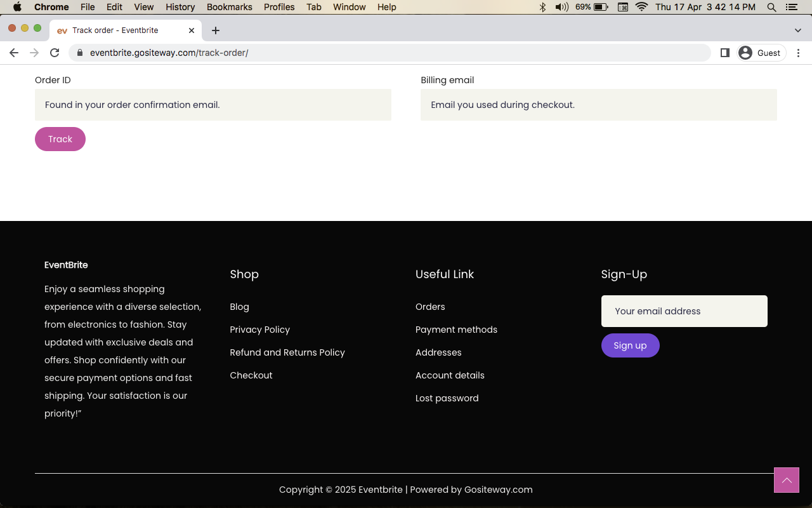Open the Checkout footer link
This screenshot has width=812, height=508.
point(251,375)
